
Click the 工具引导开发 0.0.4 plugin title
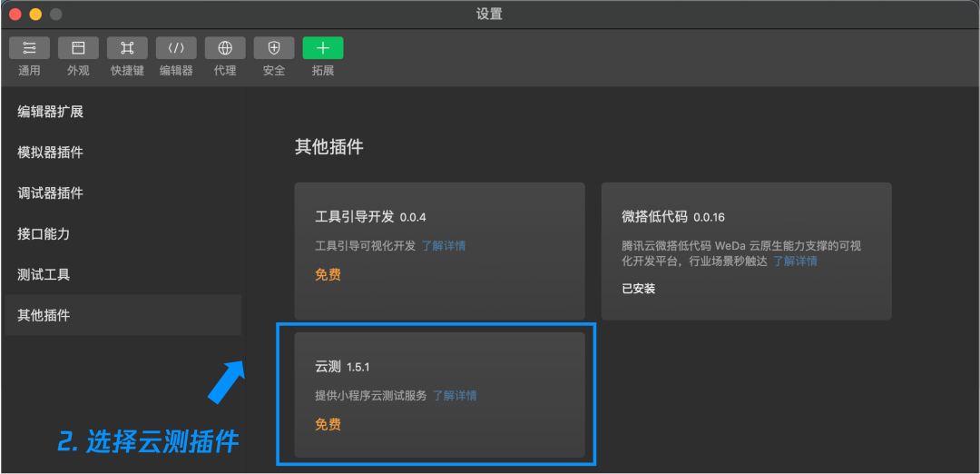pos(370,217)
